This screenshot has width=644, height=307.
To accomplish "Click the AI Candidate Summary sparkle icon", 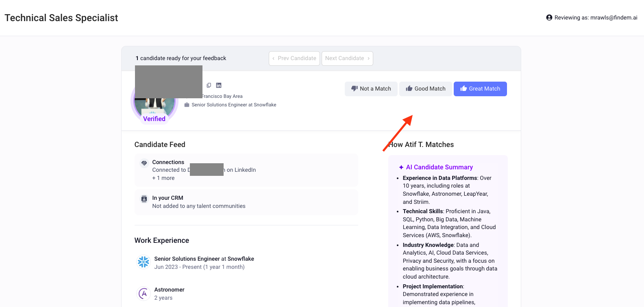I will click(401, 167).
